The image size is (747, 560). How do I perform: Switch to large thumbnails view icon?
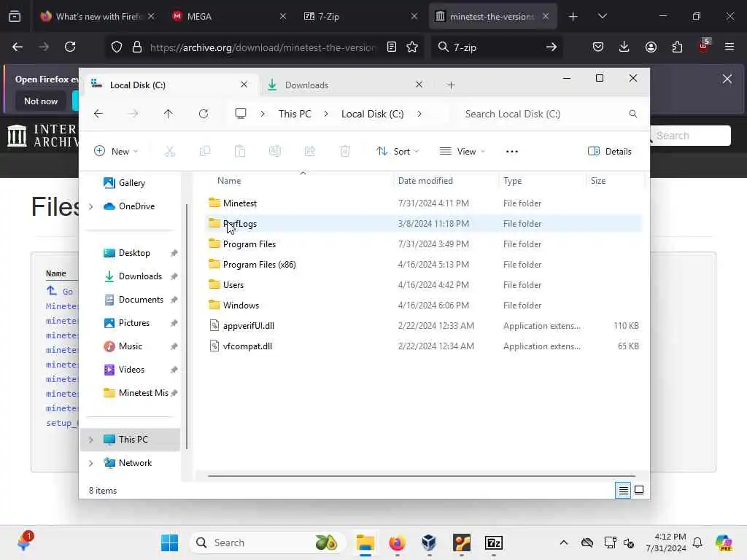click(639, 490)
